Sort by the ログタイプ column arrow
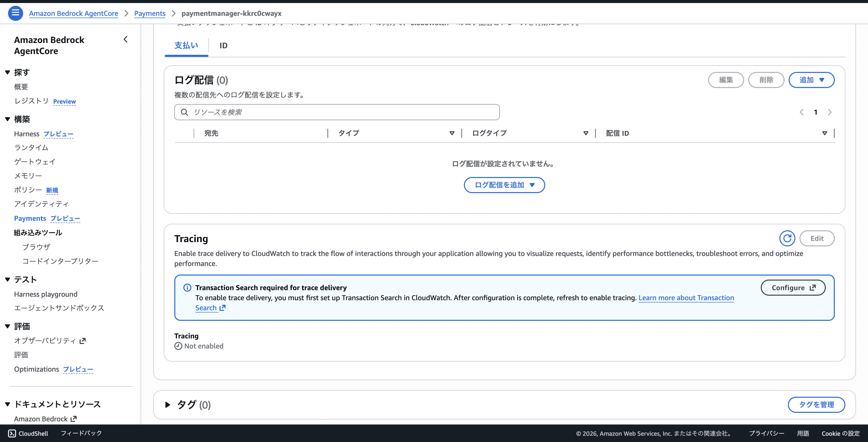 [x=586, y=133]
